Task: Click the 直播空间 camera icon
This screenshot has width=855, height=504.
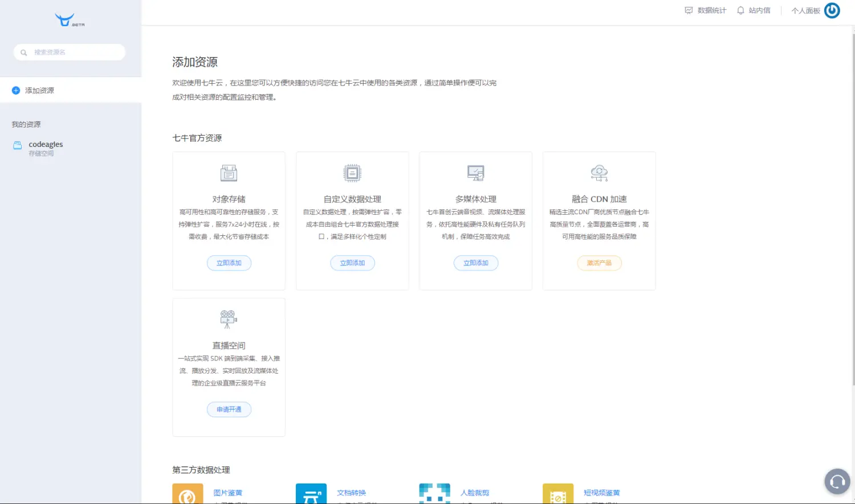Action: tap(229, 319)
